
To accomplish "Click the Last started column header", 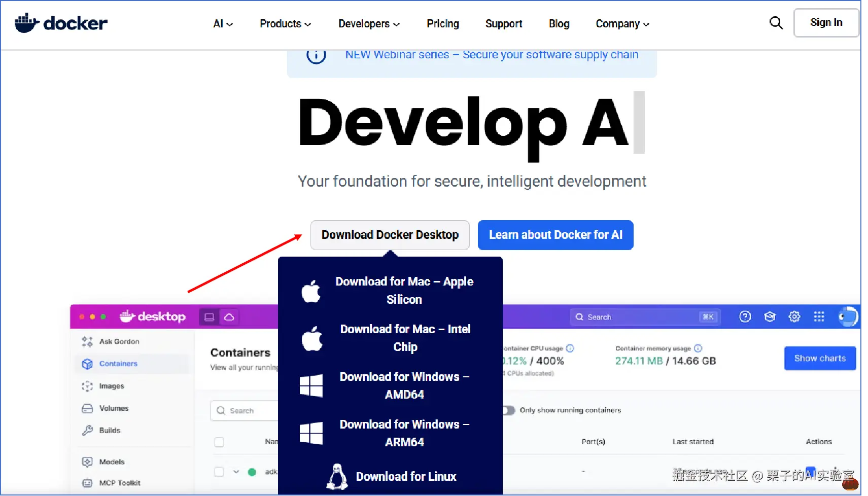I will 693,442.
